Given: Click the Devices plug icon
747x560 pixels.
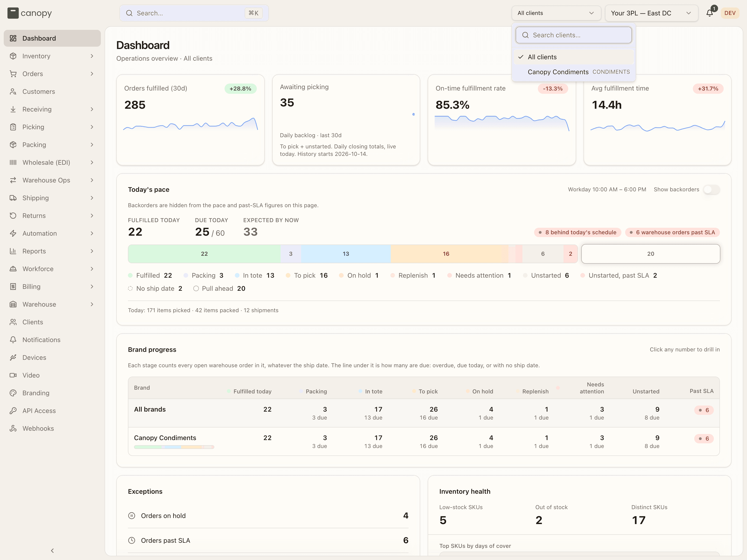Looking at the screenshot, I should coord(13,357).
